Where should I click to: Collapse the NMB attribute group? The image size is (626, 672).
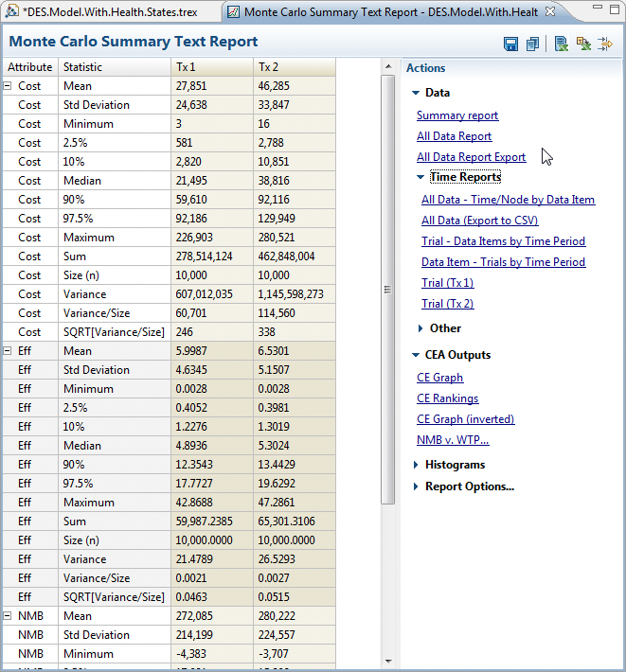click(x=8, y=615)
